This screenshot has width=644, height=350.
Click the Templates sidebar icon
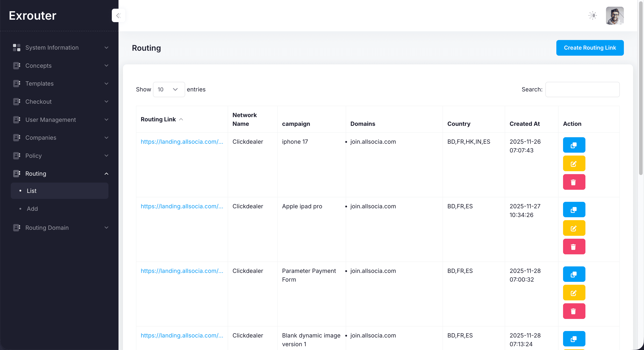pyautogui.click(x=17, y=83)
